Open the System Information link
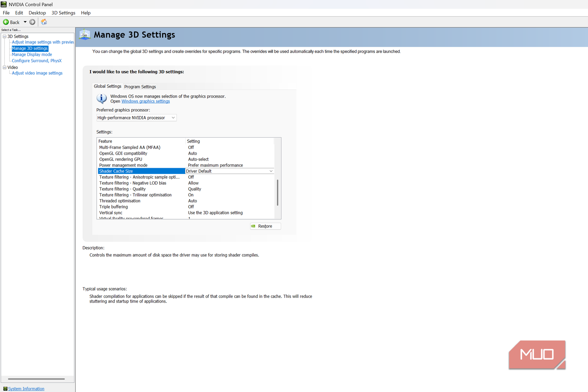588x392 pixels. (x=26, y=388)
